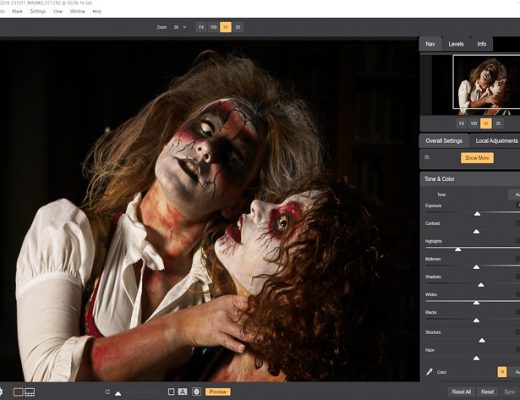Open the Zoom percentage dropdown
The width and height of the screenshot is (520, 400).
(180, 27)
